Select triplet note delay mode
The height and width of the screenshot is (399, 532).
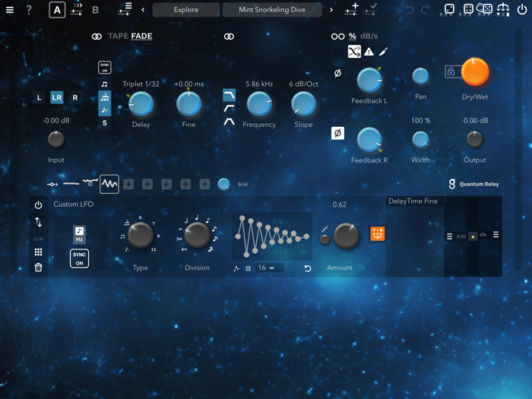[x=105, y=97]
